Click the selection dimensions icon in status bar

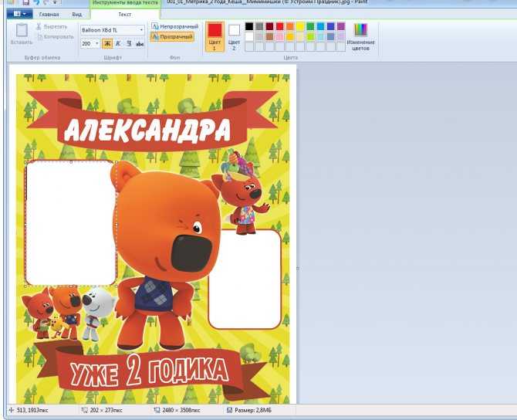(85, 410)
